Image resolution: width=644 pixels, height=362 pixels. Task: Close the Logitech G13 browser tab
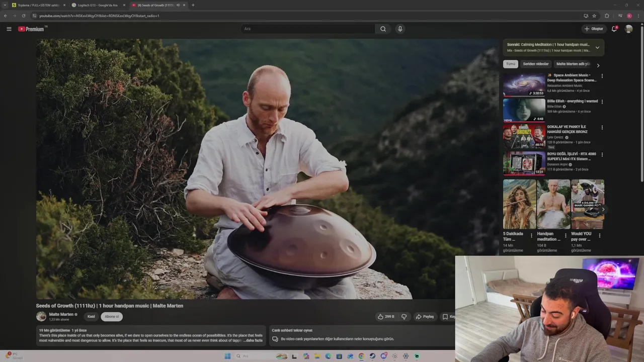tap(124, 5)
